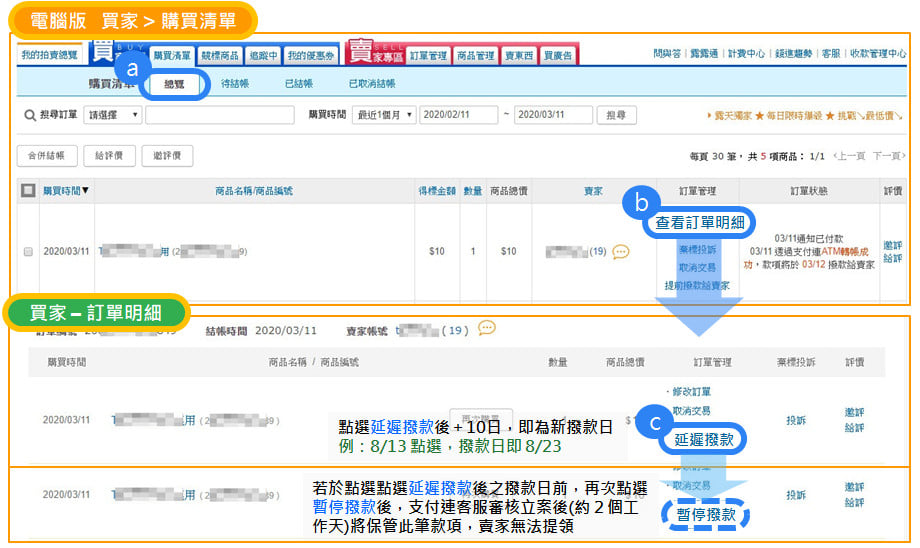Click the 暫停撥款 link

706,516
